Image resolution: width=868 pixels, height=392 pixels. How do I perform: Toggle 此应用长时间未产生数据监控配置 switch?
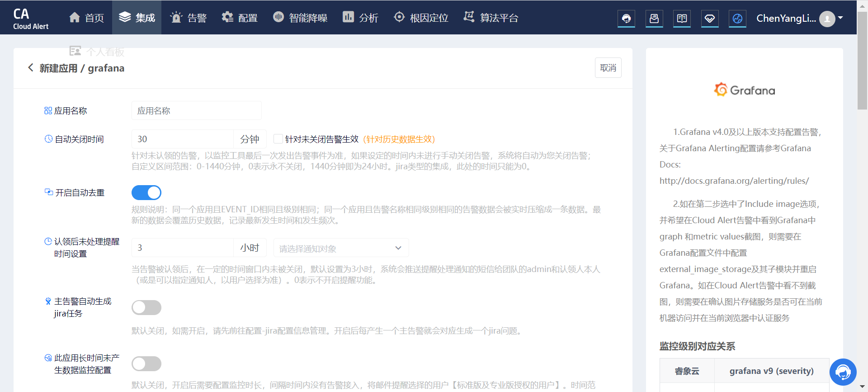[146, 364]
